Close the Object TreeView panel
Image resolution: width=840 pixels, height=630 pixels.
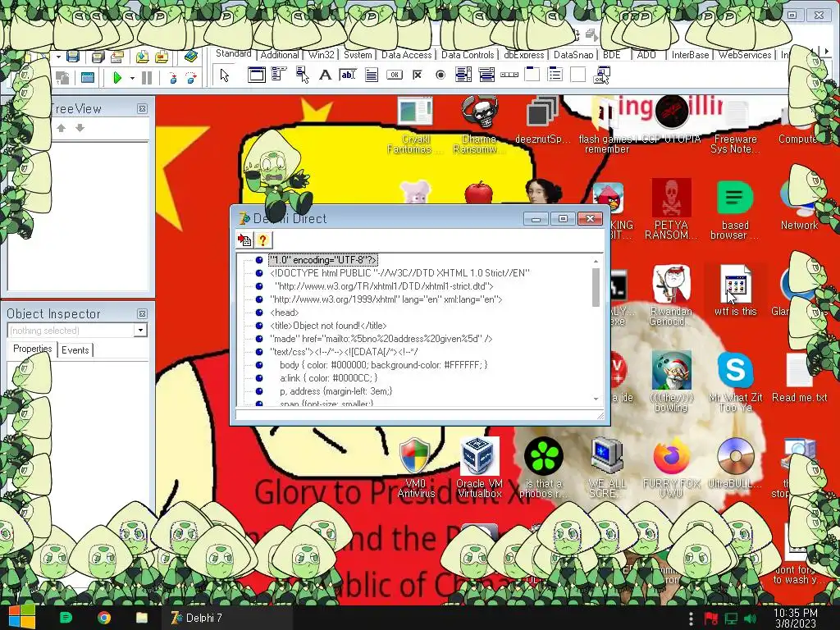coord(142,109)
